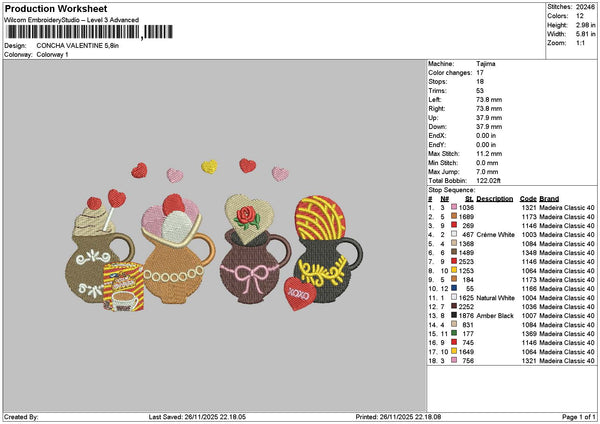600x424 pixels.
Task: Select the Max Jump value 7.0 mm
Action: pyautogui.click(x=487, y=172)
